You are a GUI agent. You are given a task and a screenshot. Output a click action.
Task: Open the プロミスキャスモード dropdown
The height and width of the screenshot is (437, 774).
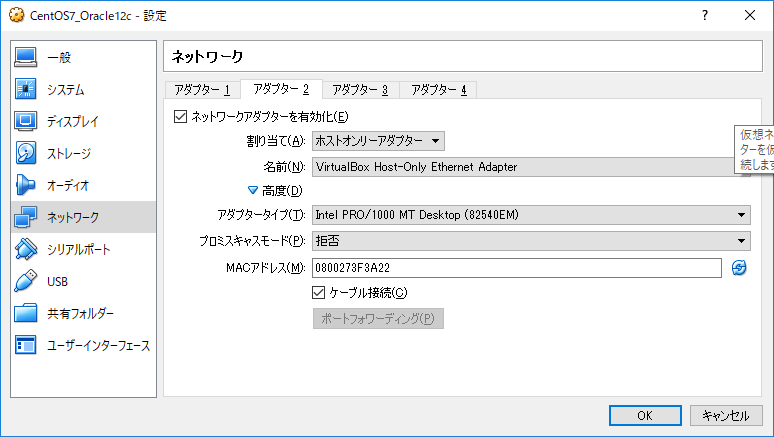[530, 241]
